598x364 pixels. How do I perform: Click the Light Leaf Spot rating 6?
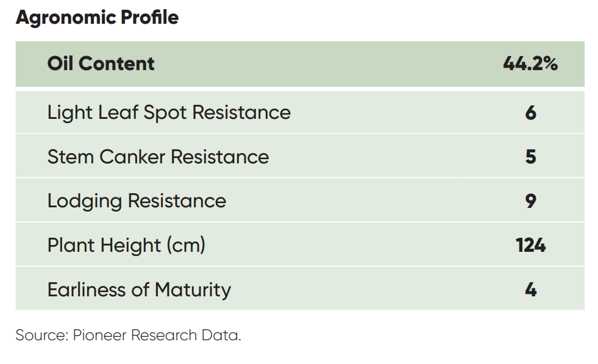click(530, 113)
